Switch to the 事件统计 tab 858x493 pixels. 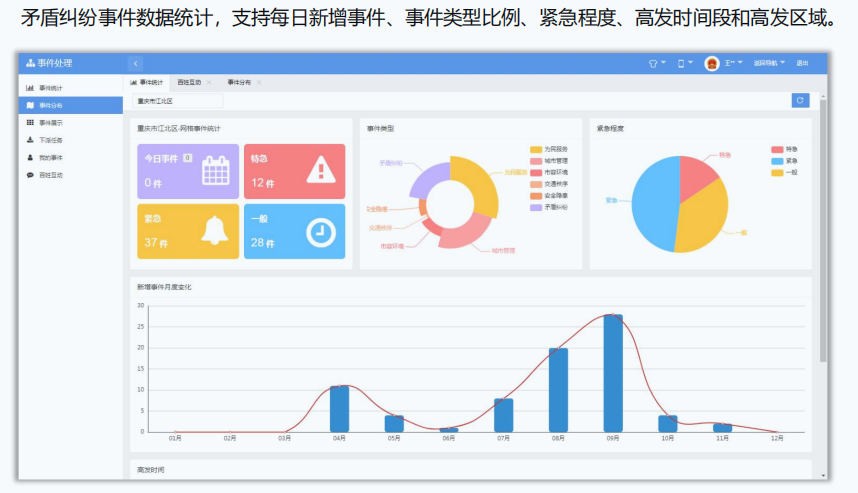pyautogui.click(x=147, y=82)
